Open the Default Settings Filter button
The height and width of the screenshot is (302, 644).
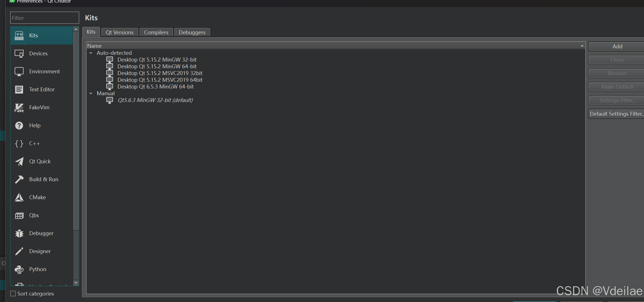point(617,114)
